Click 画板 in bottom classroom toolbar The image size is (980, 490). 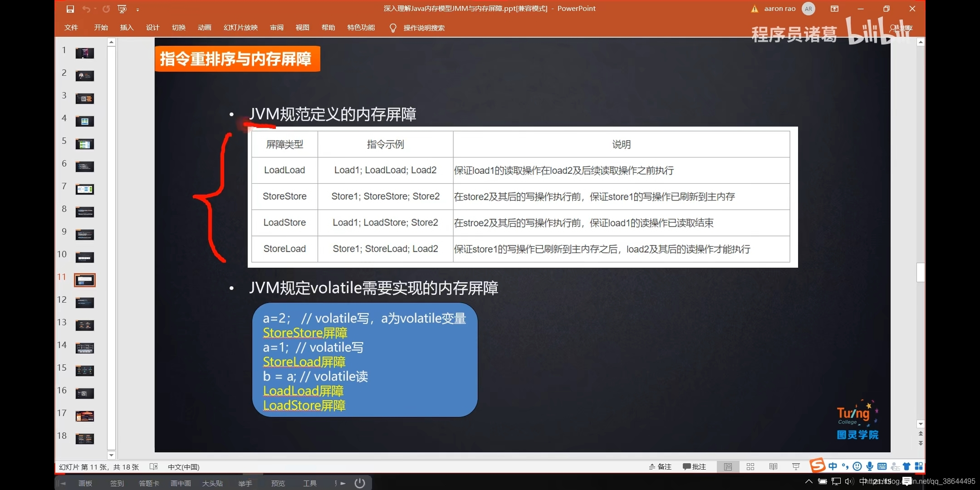[x=85, y=483]
